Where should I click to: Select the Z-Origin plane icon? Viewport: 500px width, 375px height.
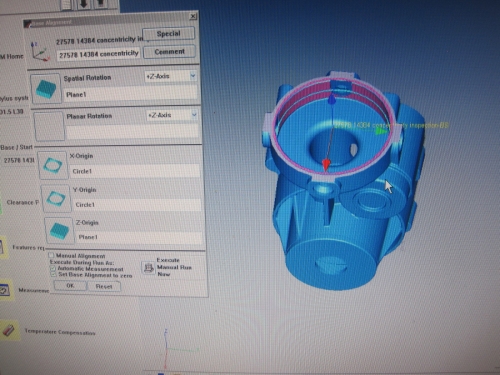59,230
